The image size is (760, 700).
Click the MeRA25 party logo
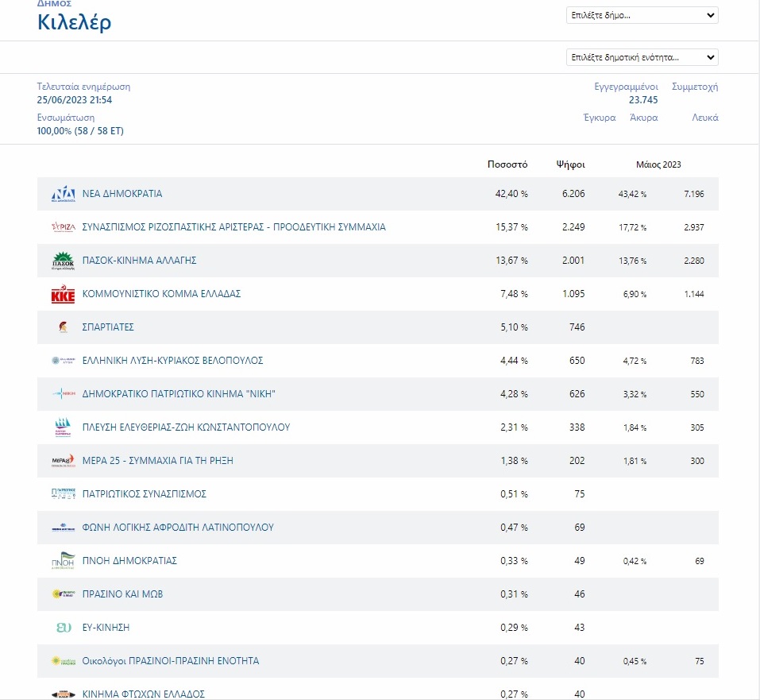point(63,461)
